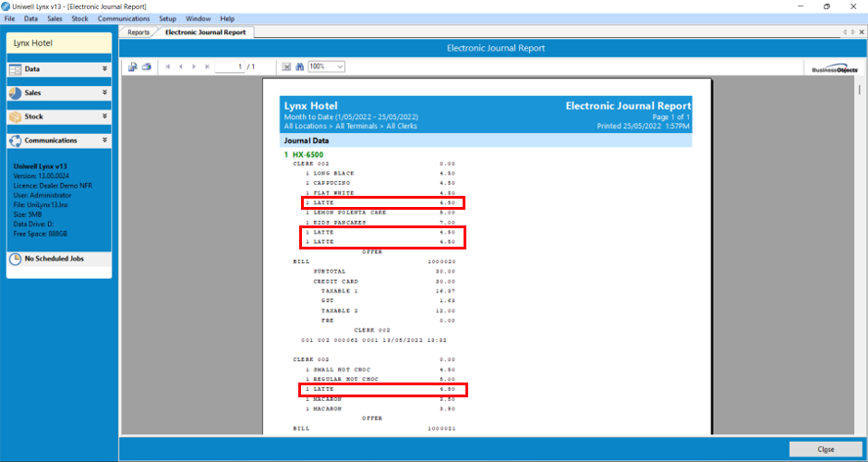Click the TAXABLE 1 line
The image size is (868, 462).
click(388, 291)
